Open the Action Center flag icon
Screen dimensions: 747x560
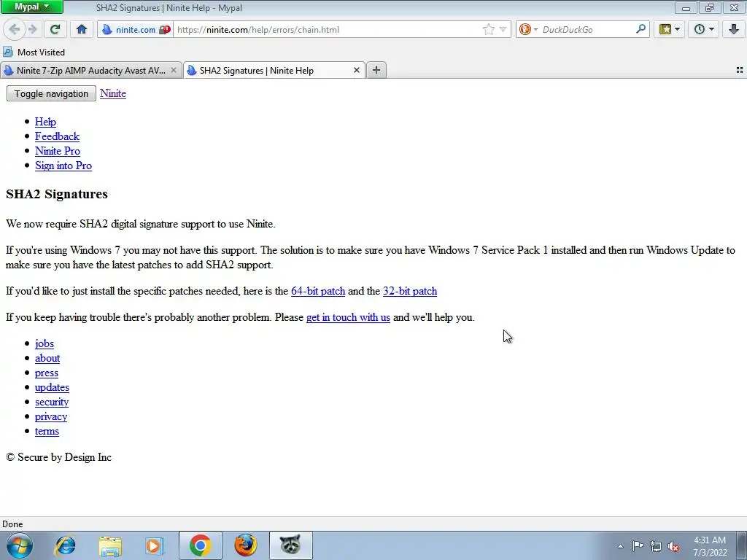tap(638, 545)
